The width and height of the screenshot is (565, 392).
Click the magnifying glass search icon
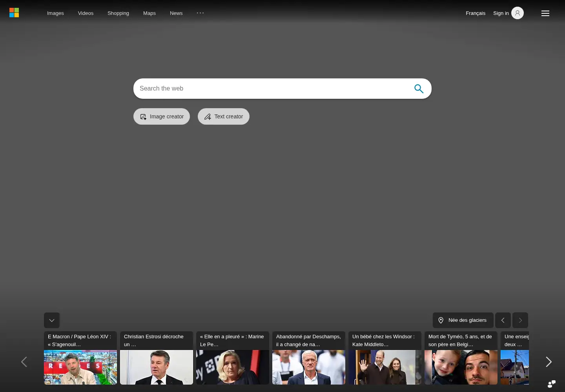[419, 89]
